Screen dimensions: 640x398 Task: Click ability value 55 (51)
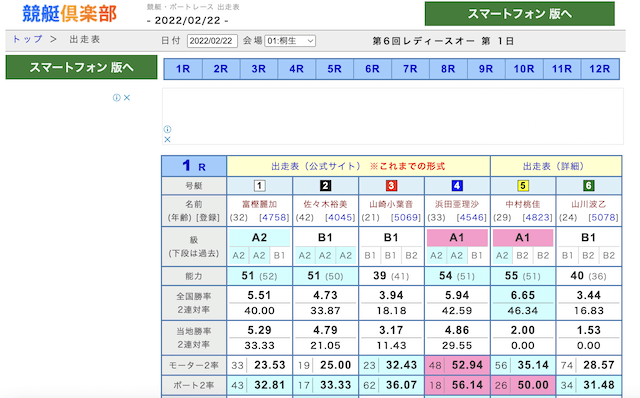[x=523, y=276]
